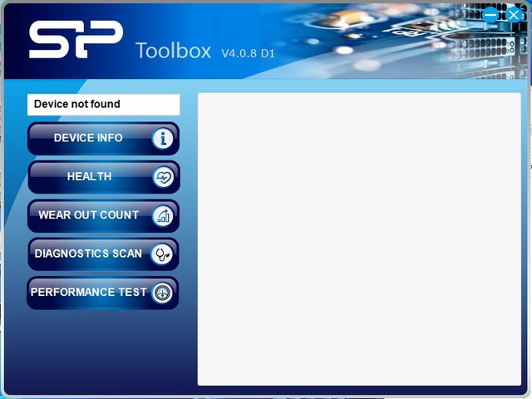Minimize the SP Toolbox window

pos(490,15)
